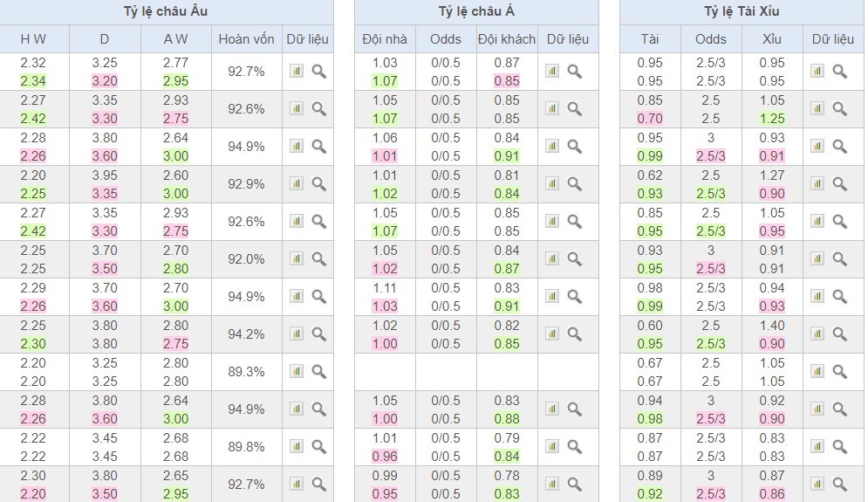This screenshot has height=502, width=868.
Task: Click the Đội khách column header
Action: point(506,38)
